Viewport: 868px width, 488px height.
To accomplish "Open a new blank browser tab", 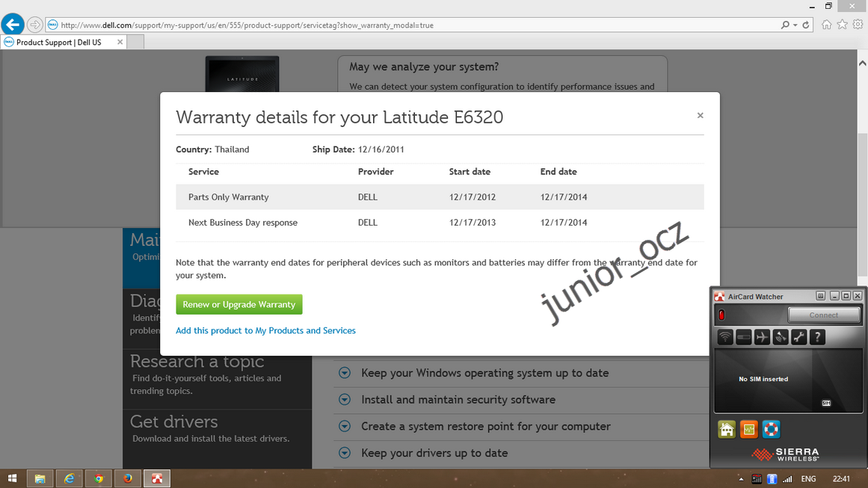I will click(x=135, y=42).
